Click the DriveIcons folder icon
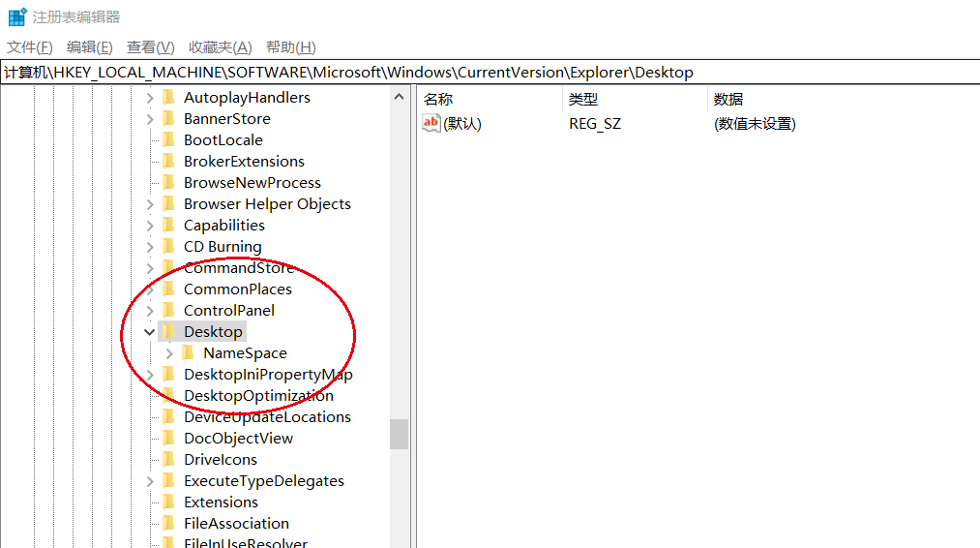The height and width of the screenshot is (548, 980). (168, 459)
